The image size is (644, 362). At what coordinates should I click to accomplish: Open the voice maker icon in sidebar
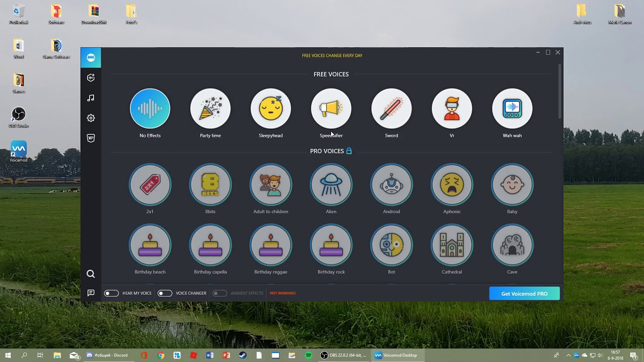tap(91, 77)
